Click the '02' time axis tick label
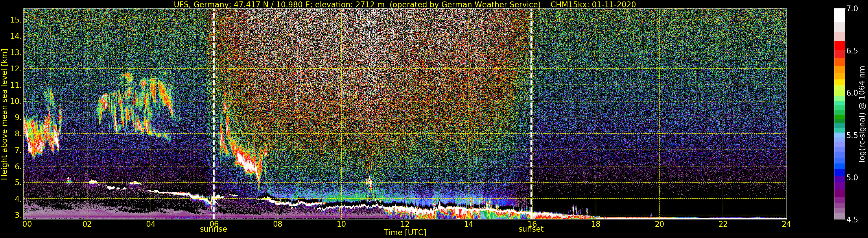 point(87,224)
